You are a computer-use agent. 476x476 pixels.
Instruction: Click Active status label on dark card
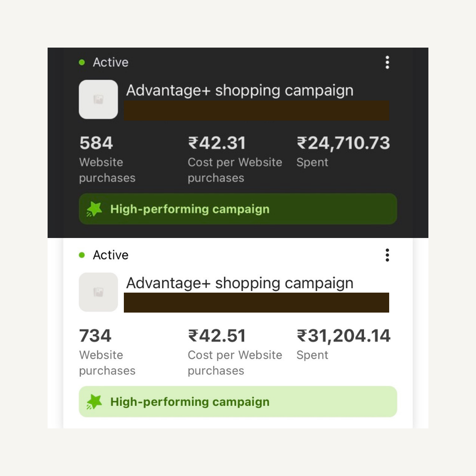(110, 63)
